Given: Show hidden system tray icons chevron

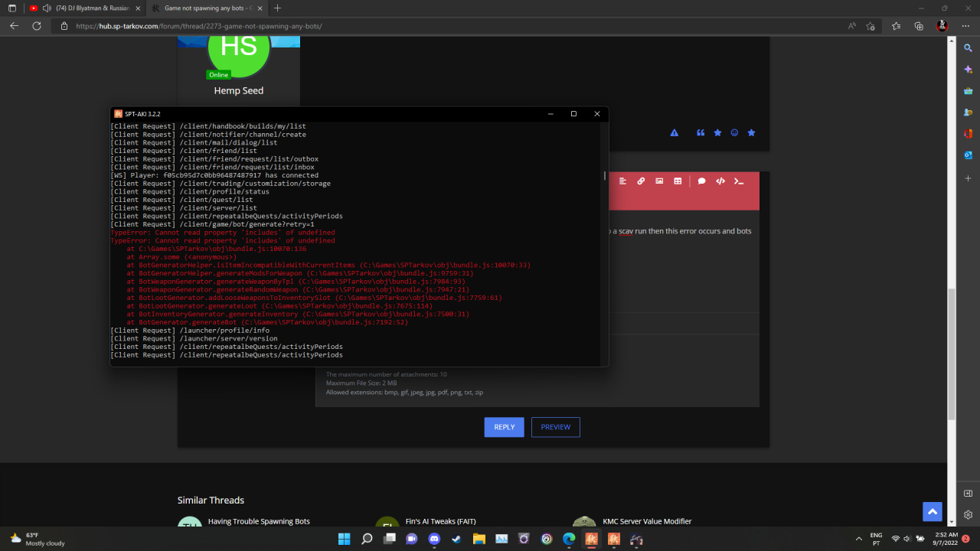Looking at the screenshot, I should [858, 539].
